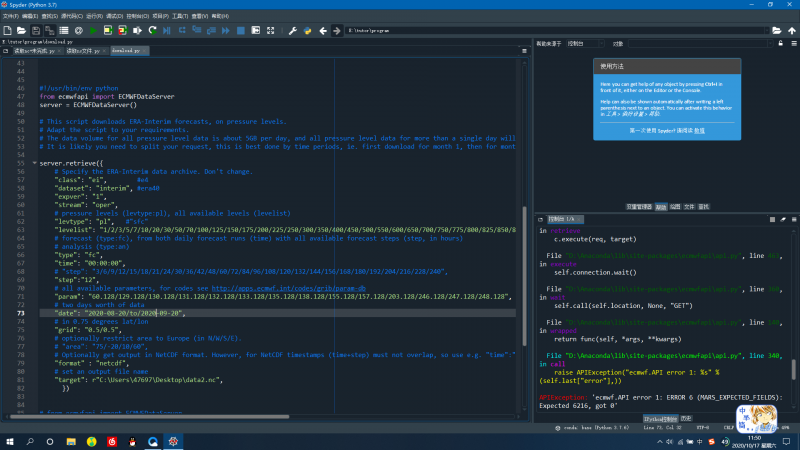Switch to the 绘图 pane tab

click(x=675, y=206)
